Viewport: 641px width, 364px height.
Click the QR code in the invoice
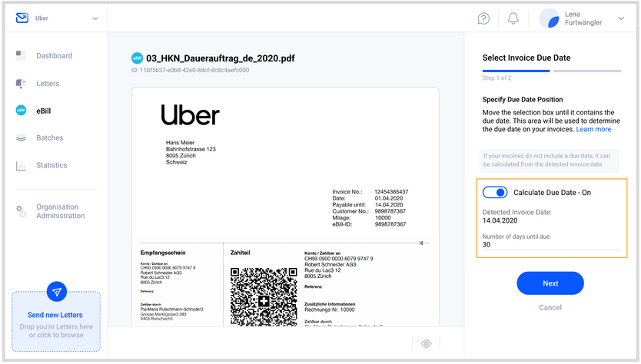tap(264, 296)
